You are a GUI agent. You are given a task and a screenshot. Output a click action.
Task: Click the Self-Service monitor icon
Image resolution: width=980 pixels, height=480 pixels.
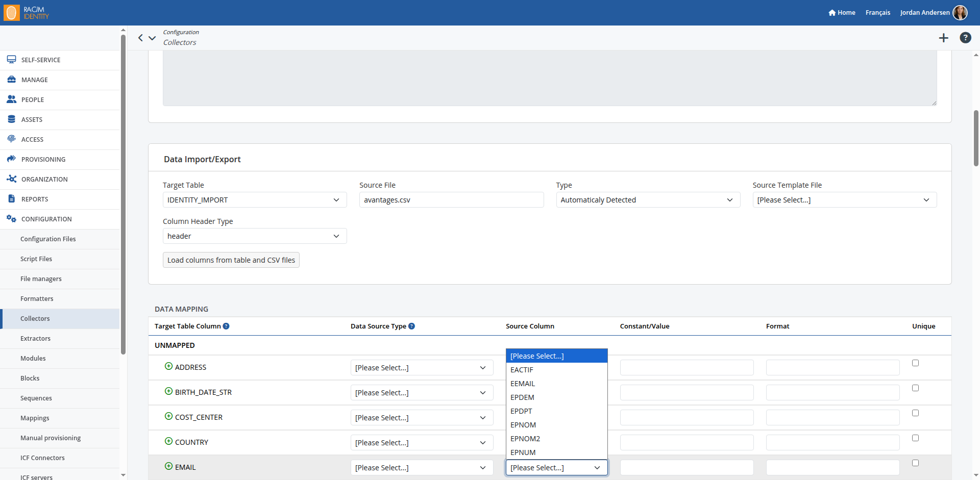click(11, 60)
